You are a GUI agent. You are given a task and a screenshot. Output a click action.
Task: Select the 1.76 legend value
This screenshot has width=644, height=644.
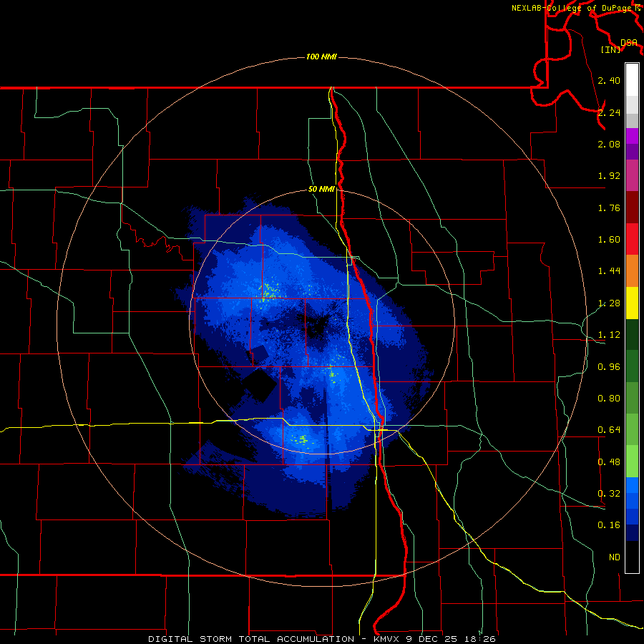coord(609,208)
